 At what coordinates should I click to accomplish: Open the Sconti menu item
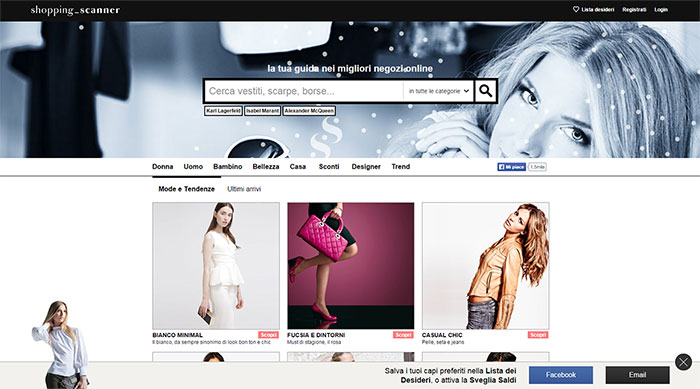tap(329, 167)
